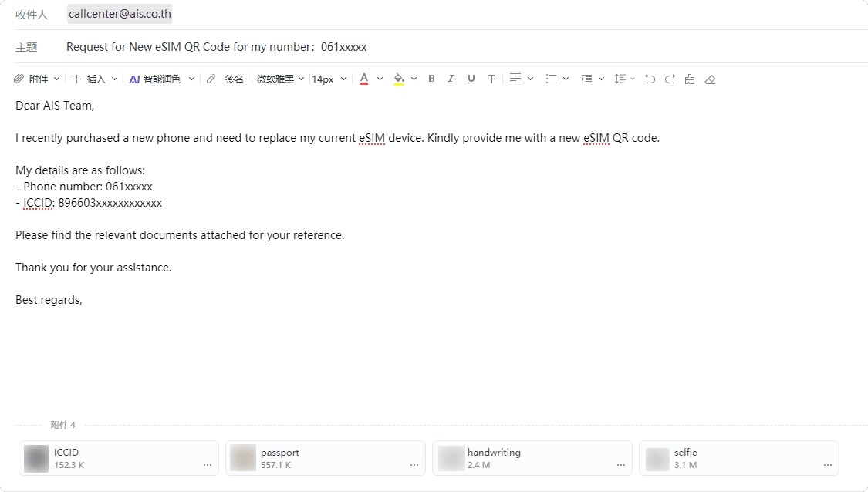
Task: Click the undo arrow icon
Action: (x=650, y=79)
